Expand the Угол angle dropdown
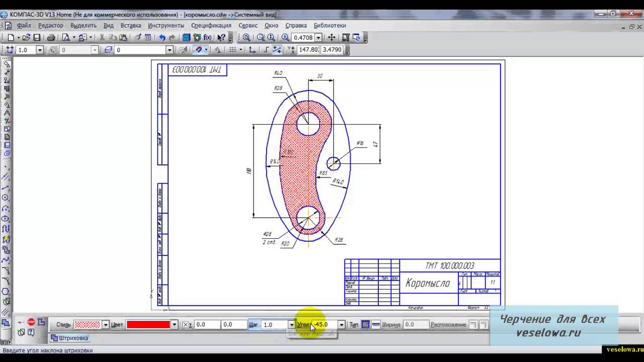Image resolution: width=644 pixels, height=362 pixels. (x=342, y=325)
